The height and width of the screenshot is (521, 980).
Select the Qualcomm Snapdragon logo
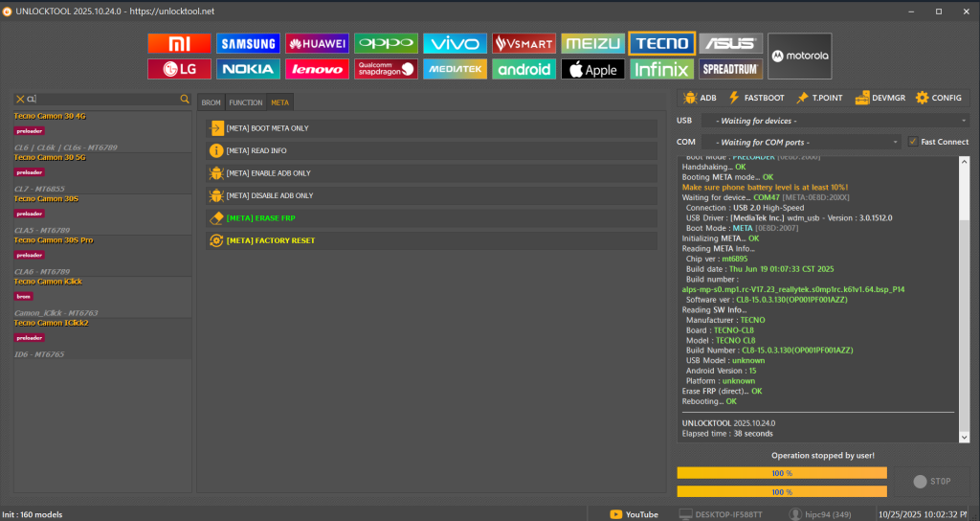point(386,69)
